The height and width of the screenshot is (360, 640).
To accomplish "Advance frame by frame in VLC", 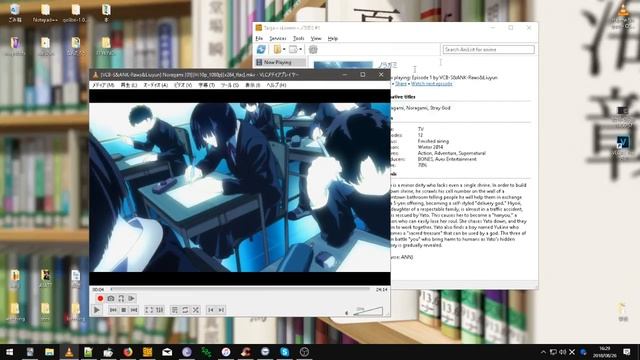I will tap(131, 298).
